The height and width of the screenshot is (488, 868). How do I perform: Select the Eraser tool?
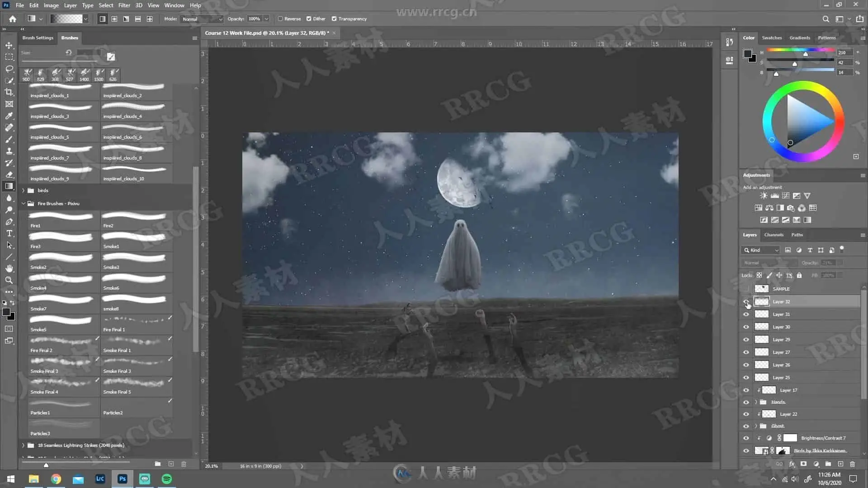click(x=9, y=174)
